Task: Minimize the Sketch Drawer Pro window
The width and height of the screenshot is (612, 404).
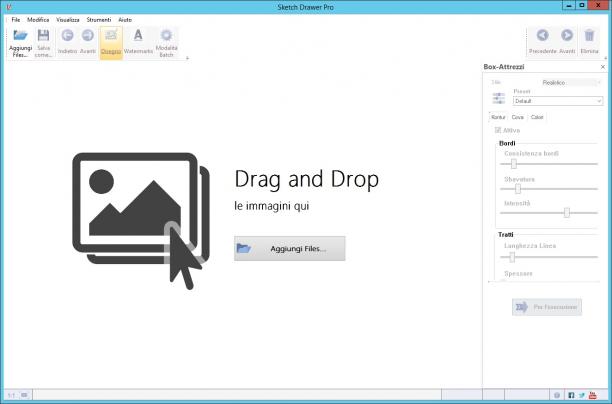Action: coord(569,5)
